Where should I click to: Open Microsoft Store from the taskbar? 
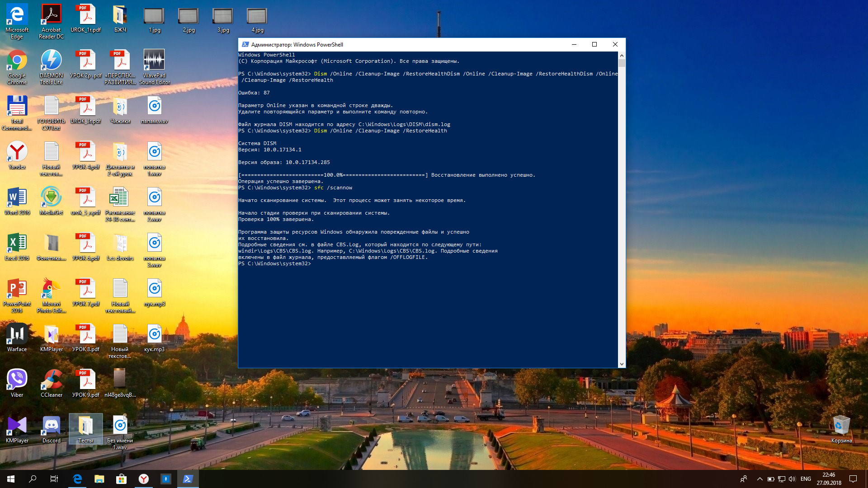click(x=121, y=479)
